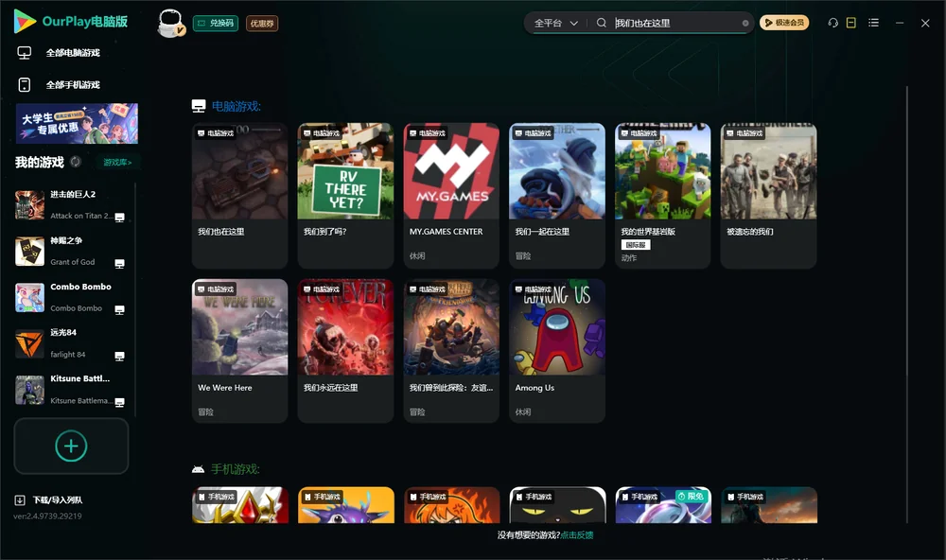Image resolution: width=946 pixels, height=560 pixels.
Task: Click the 手机游戏 section heading
Action: click(236, 469)
